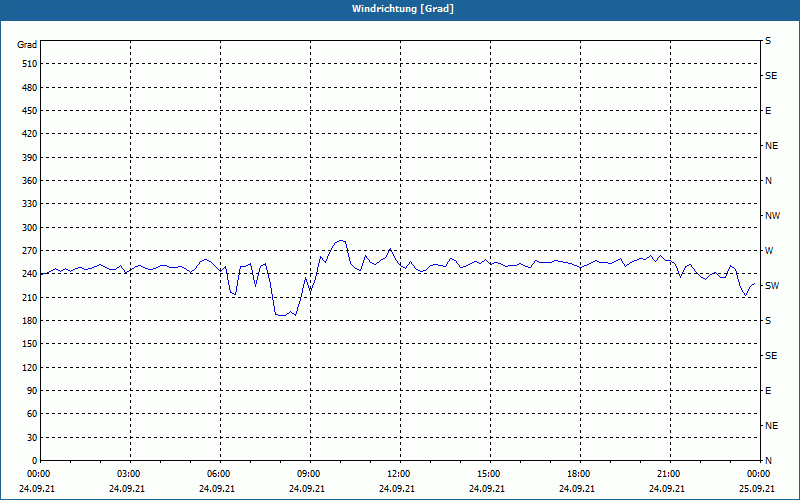800x500 pixels.
Task: Click the 360 degree axis label
Action: [x=29, y=181]
